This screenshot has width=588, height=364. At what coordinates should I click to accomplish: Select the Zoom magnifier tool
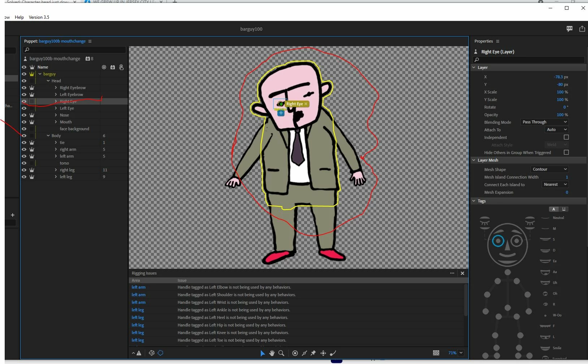tap(281, 353)
